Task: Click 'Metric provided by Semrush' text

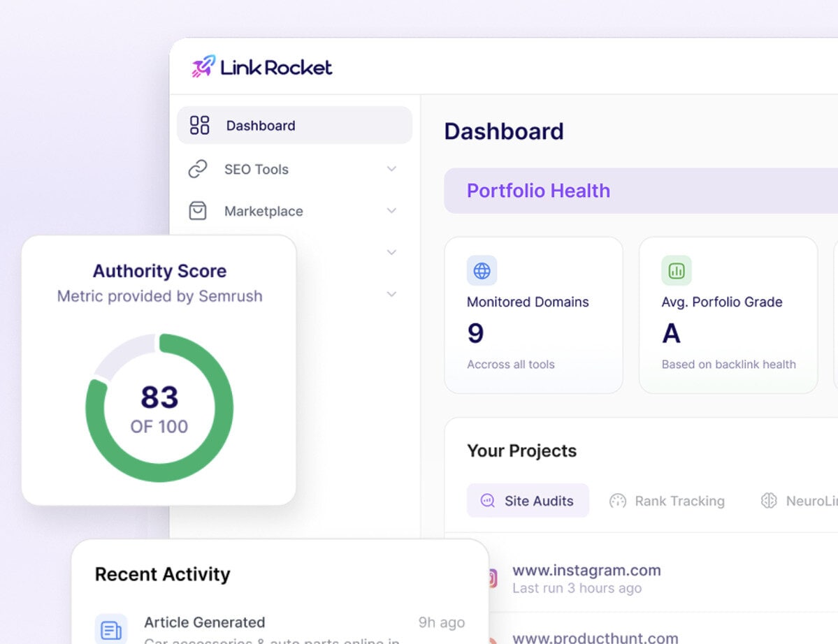Action: (159, 296)
